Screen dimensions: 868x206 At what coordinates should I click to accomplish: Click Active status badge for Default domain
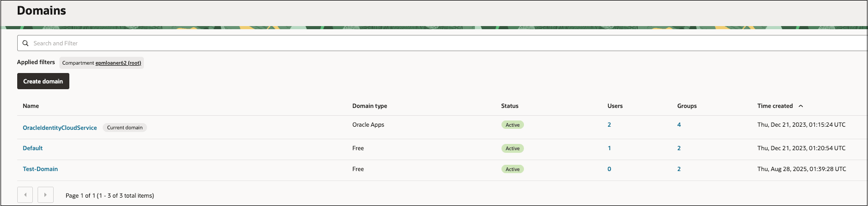point(512,148)
